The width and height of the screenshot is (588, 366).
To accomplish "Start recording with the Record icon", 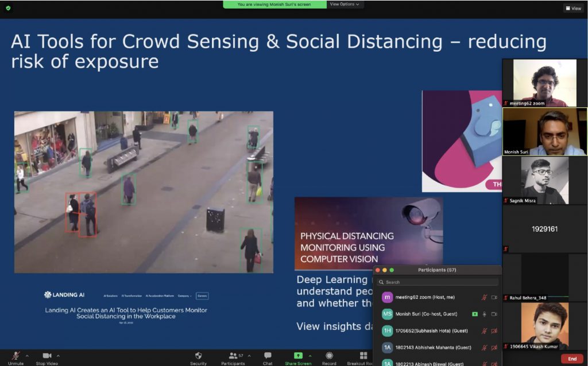I will [x=329, y=356].
